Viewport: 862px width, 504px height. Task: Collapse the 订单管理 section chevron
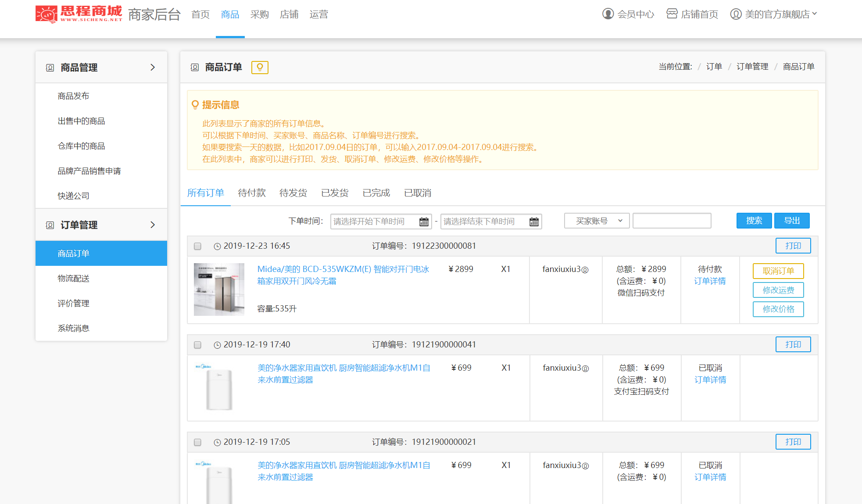153,225
